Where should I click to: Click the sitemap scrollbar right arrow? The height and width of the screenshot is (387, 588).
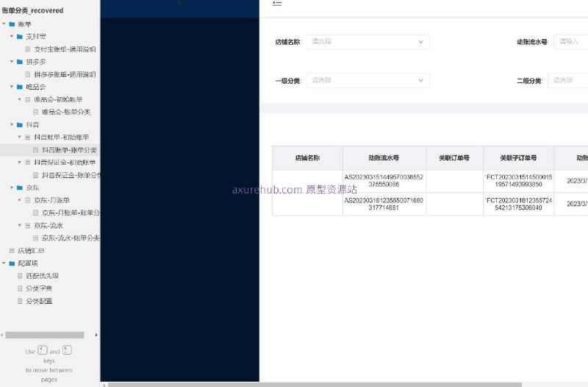(96, 335)
